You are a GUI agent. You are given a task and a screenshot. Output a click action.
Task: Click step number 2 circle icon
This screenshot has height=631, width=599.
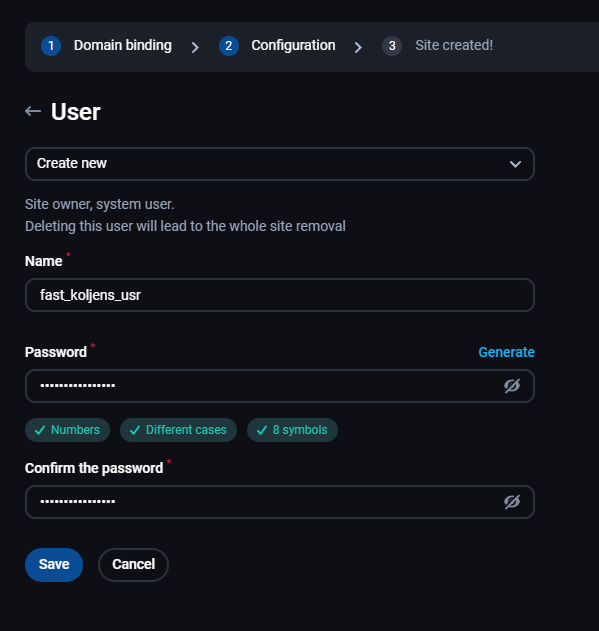coord(229,46)
